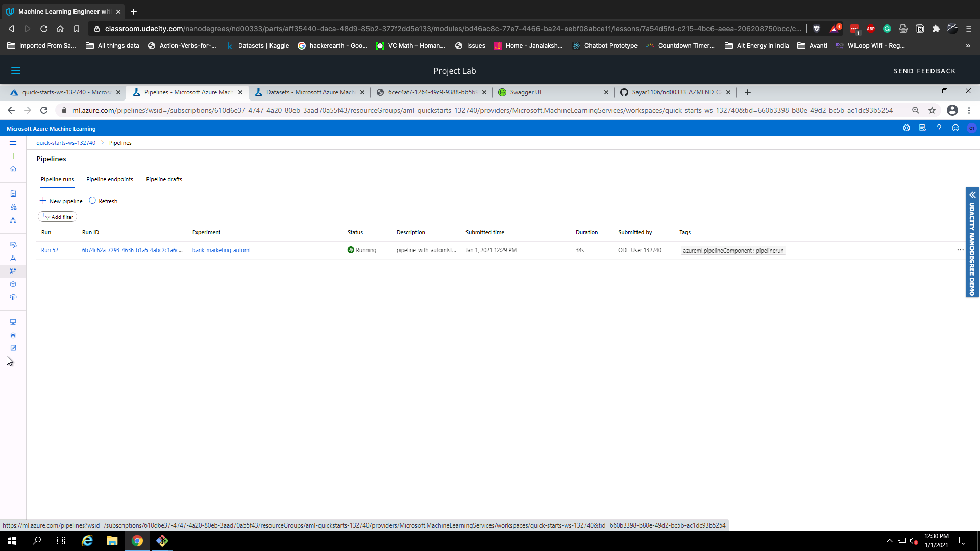This screenshot has height=551, width=980.
Task: Click the Add filter button
Action: click(x=57, y=217)
